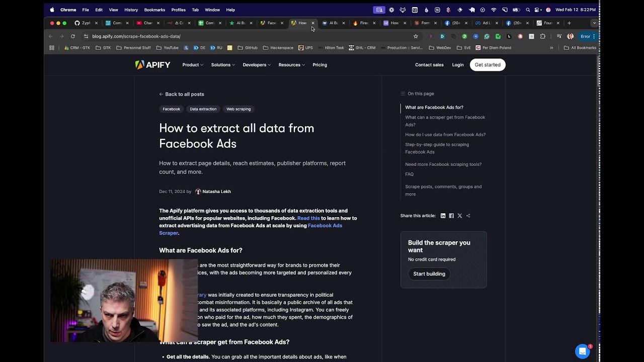Viewport: 644px width, 362px height.
Task: Click the Login link
Action: (x=458, y=65)
